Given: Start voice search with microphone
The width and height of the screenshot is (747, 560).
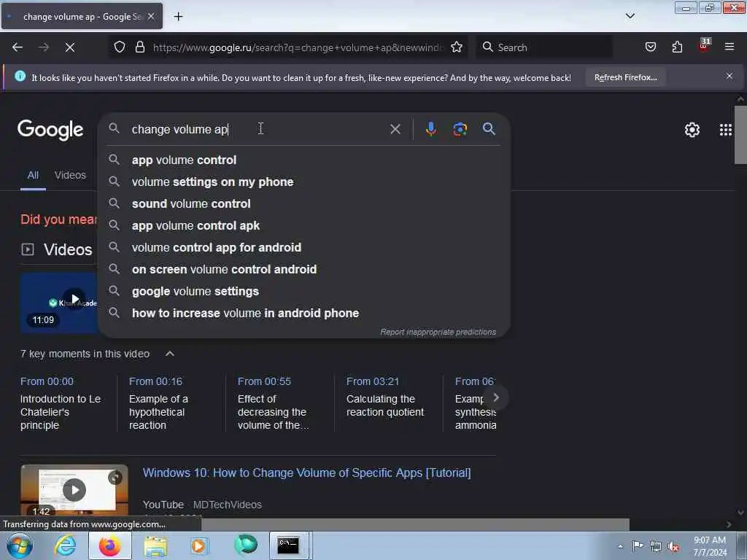Looking at the screenshot, I should click(430, 129).
